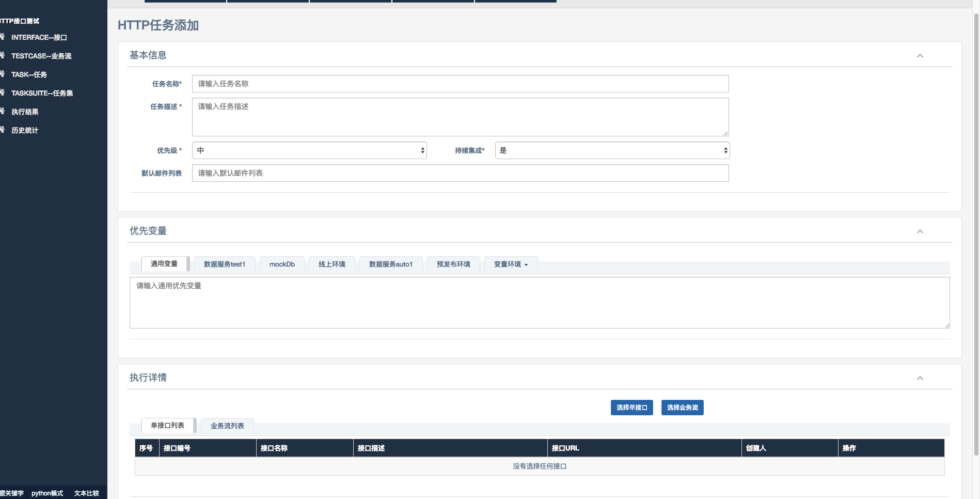Open INTERFACE--接口 sidebar item

pos(39,37)
